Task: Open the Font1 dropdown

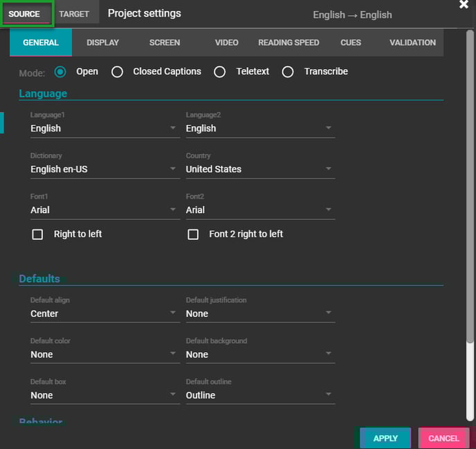Action: pos(104,210)
